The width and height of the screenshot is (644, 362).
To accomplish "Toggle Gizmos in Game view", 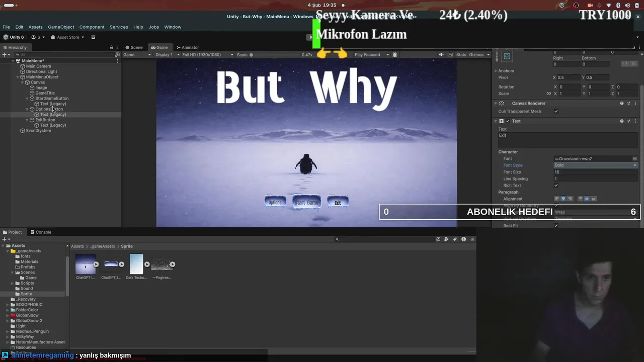I will [476, 55].
